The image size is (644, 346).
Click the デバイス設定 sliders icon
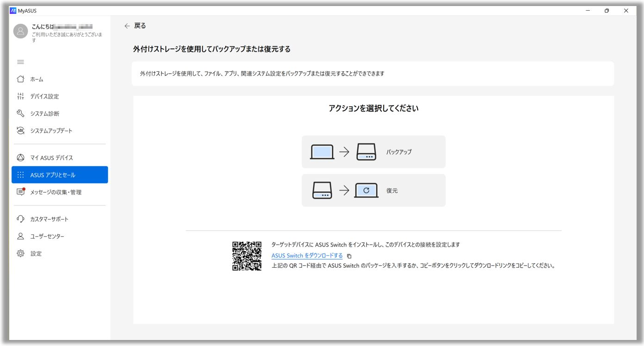tap(20, 96)
